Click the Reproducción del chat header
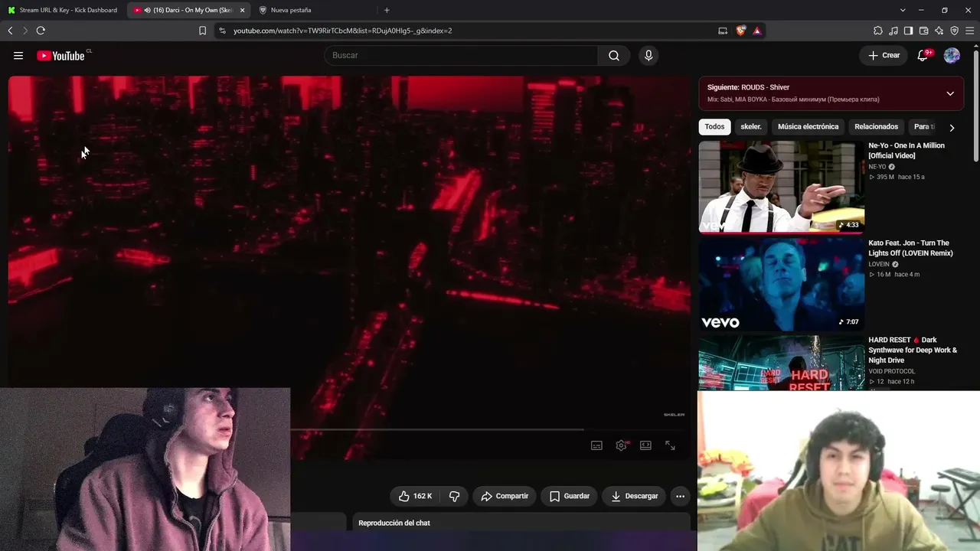Screen dimensions: 980x551 pyautogui.click(x=394, y=523)
